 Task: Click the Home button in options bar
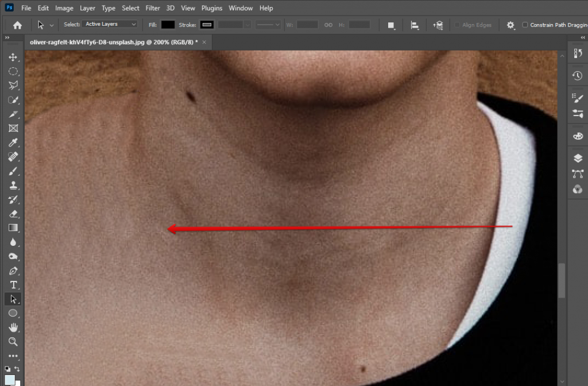pyautogui.click(x=18, y=25)
